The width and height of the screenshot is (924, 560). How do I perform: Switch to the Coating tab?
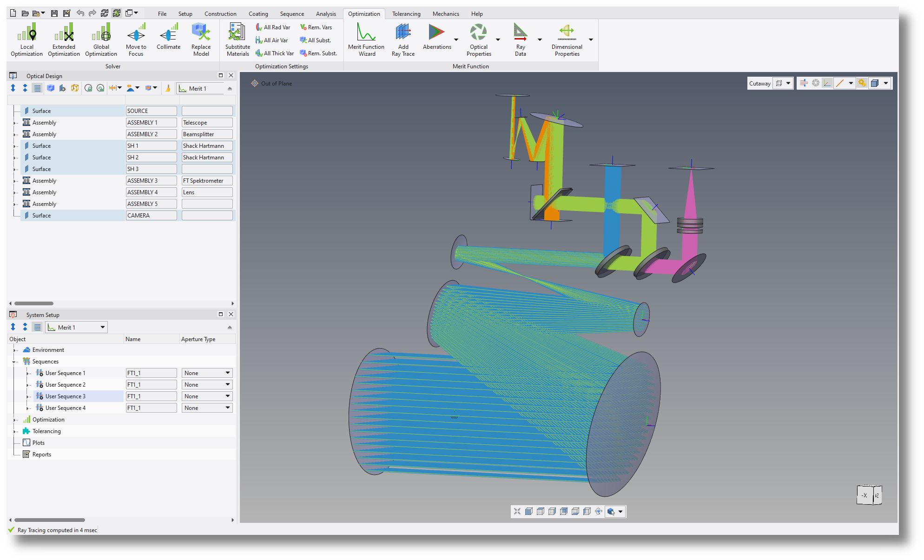click(258, 13)
